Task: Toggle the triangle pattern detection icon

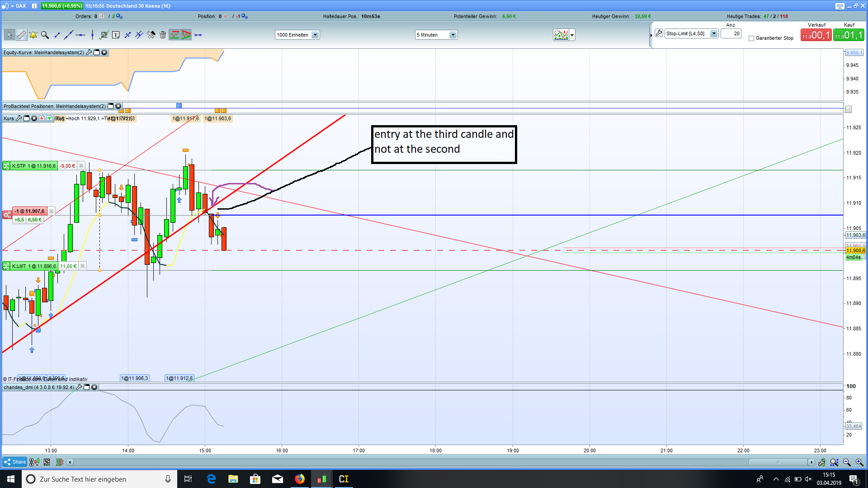Action: point(186,35)
